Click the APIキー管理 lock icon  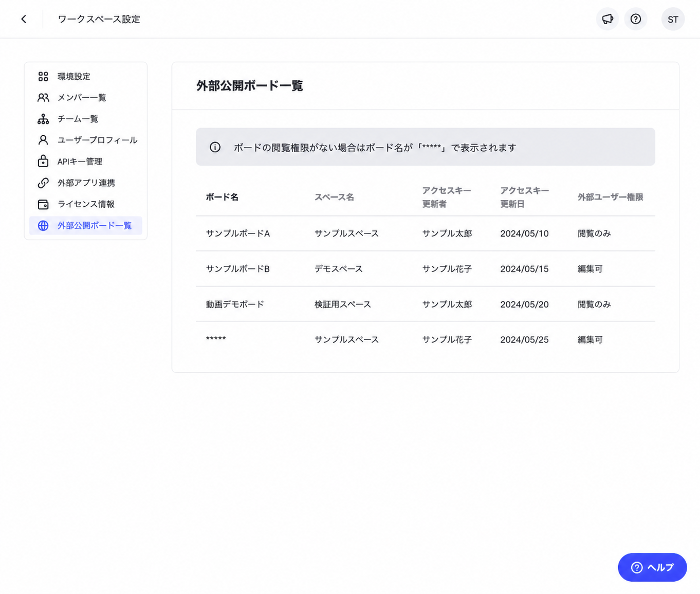(43, 161)
